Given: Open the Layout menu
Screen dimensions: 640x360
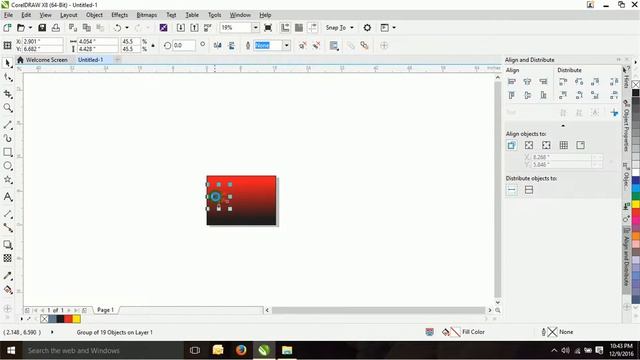Looking at the screenshot, I should click(x=69, y=15).
